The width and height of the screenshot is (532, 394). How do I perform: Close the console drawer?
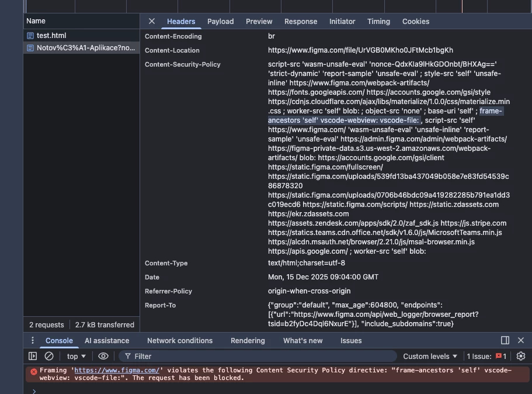[521, 340]
